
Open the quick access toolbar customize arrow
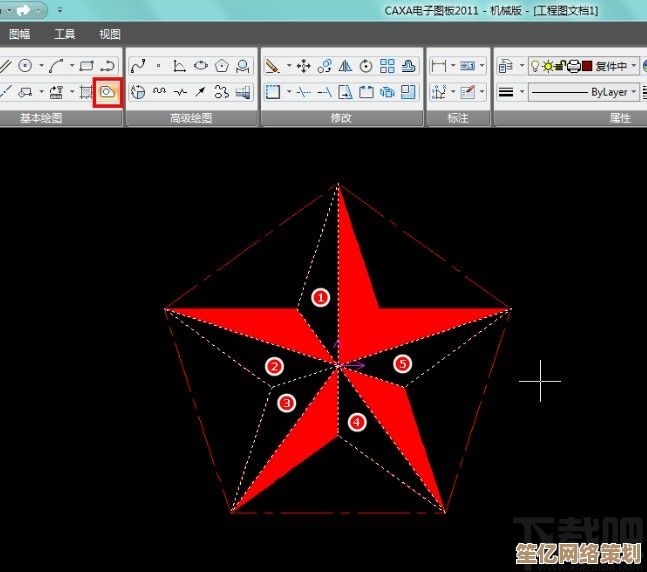60,9
